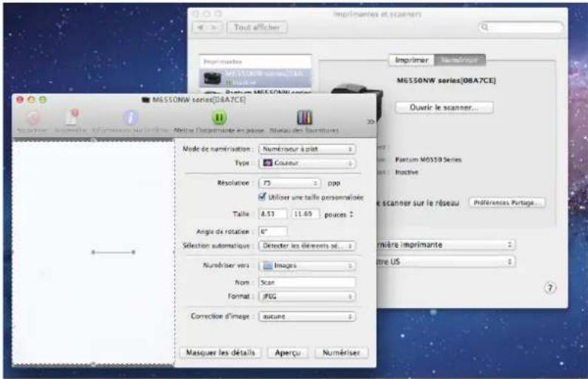The height and width of the screenshot is (379, 588).
Task: Switch to the Imprimer tab
Action: coord(411,60)
